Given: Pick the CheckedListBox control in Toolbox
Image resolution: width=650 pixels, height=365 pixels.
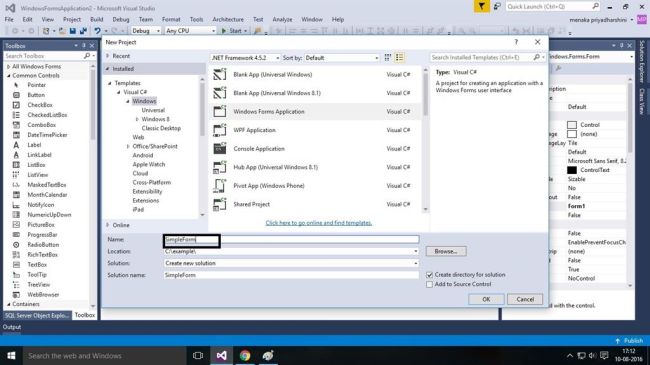Looking at the screenshot, I should tap(47, 115).
